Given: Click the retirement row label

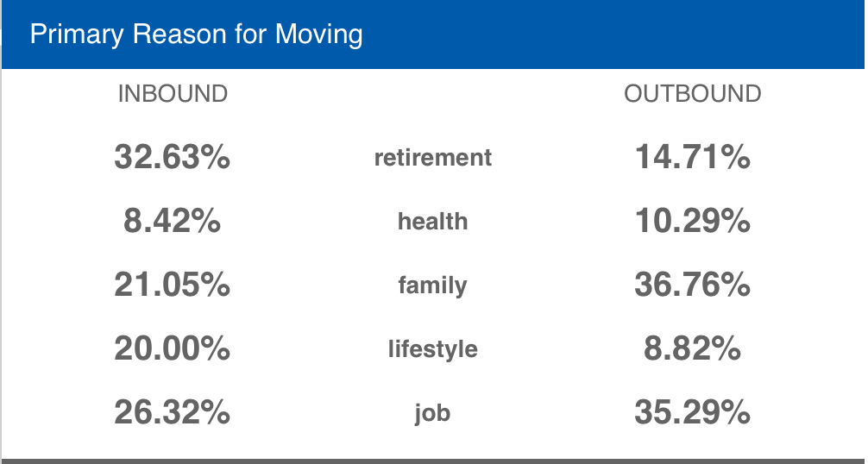Looking at the screenshot, I should [433, 158].
